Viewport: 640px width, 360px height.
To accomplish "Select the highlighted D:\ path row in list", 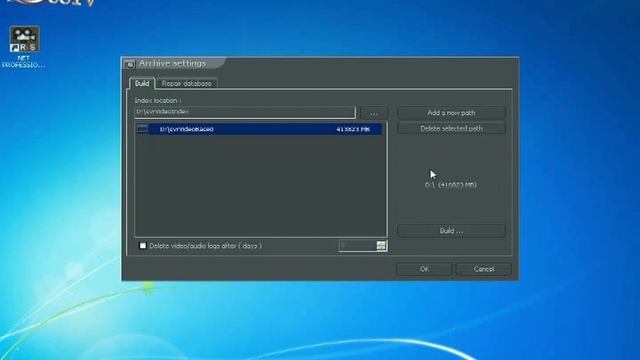I will pos(260,129).
